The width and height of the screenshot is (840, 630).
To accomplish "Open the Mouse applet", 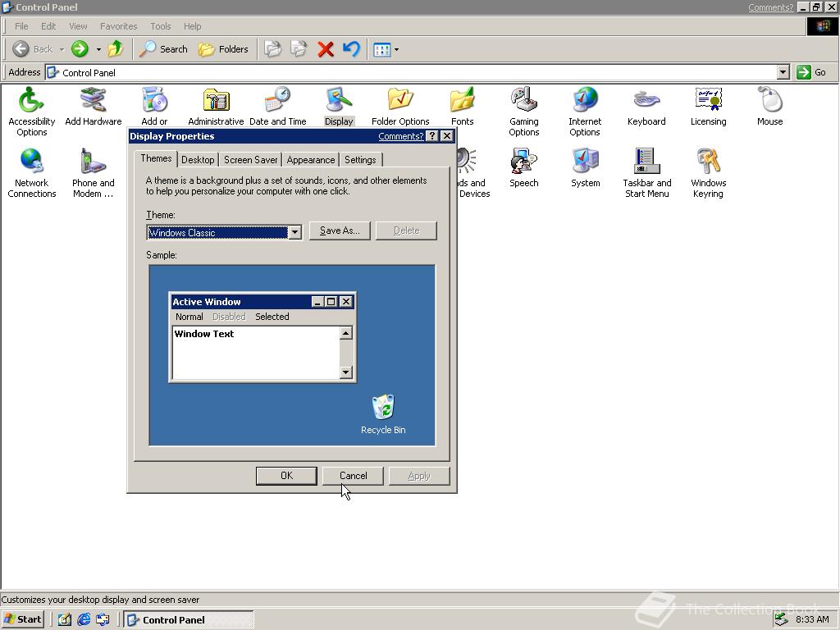I will click(x=769, y=107).
